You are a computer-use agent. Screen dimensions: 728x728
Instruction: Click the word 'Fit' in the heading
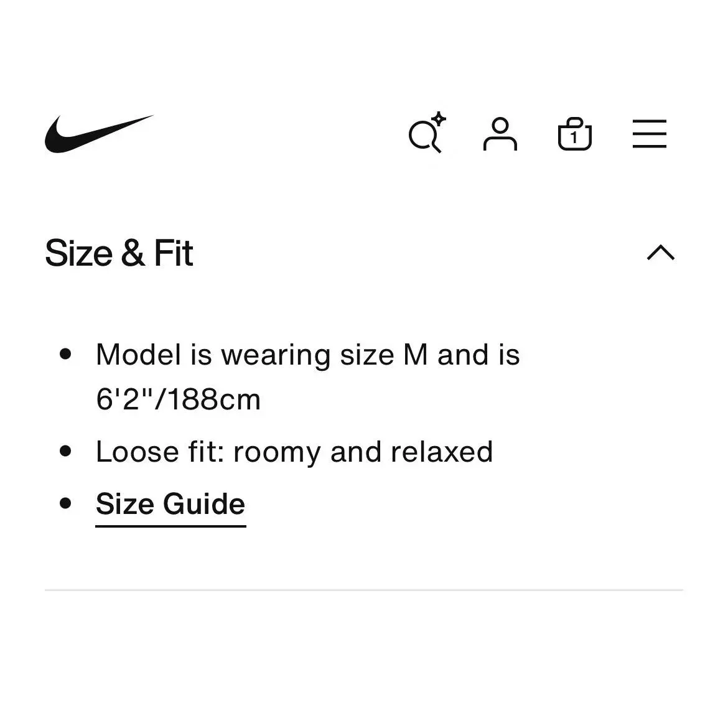173,253
